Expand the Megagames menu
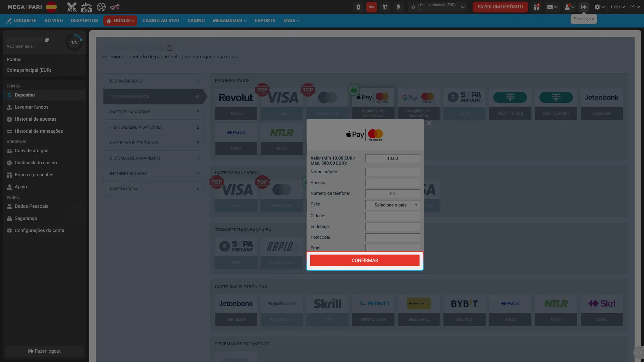 pyautogui.click(x=229, y=21)
